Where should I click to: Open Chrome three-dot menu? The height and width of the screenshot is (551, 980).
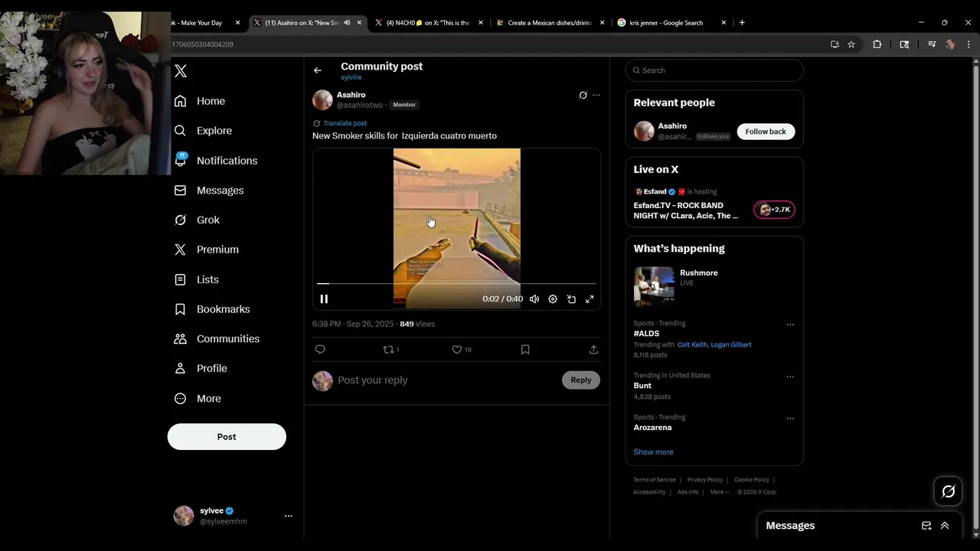[x=969, y=44]
